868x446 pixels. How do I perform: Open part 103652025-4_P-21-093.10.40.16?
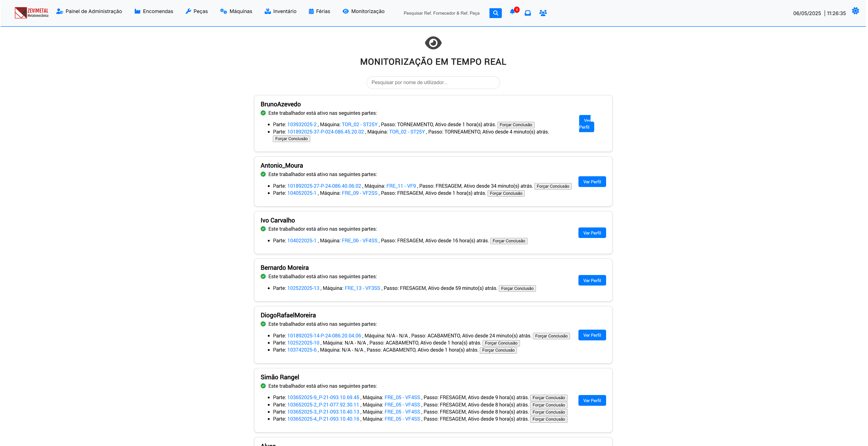click(323, 419)
